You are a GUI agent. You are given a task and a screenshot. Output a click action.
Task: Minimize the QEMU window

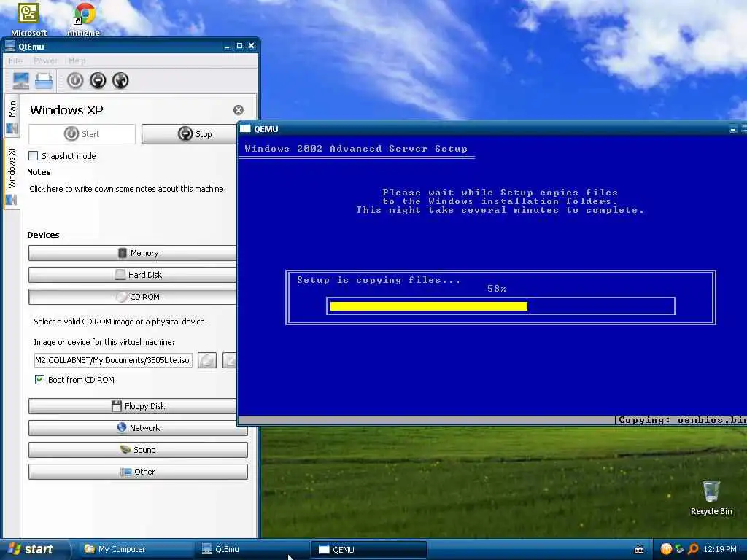[x=732, y=128]
